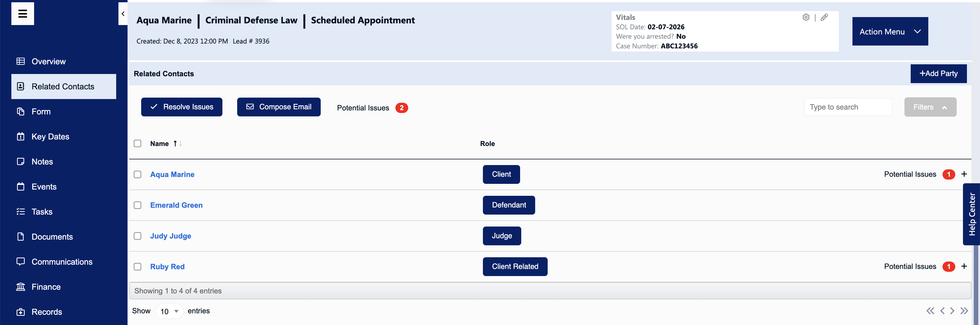Expand Ruby Red potential issues plus
Screen dimensions: 980x325
[x=964, y=266]
